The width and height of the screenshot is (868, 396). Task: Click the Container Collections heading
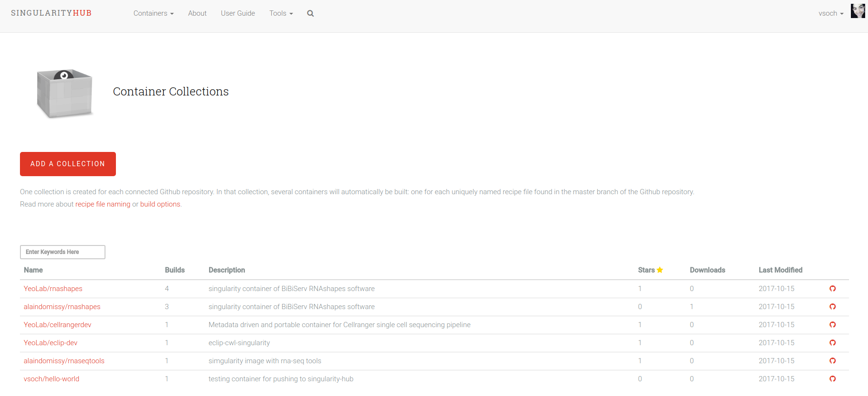point(171,91)
